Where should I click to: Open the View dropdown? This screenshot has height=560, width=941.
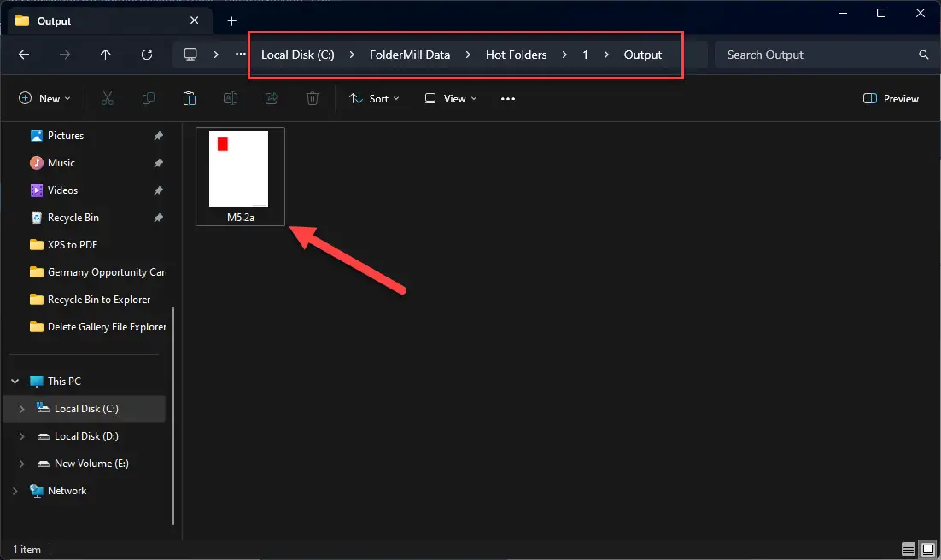[451, 98]
